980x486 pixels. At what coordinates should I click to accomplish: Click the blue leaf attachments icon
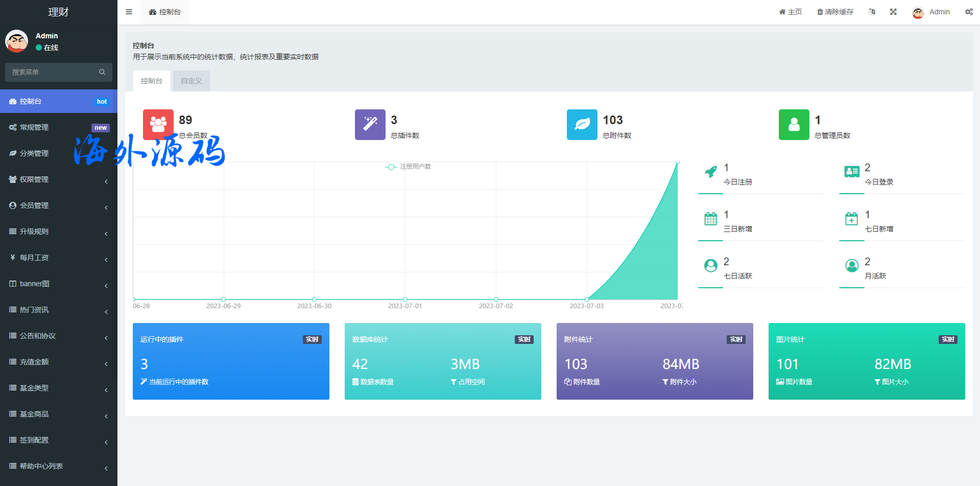tap(582, 124)
